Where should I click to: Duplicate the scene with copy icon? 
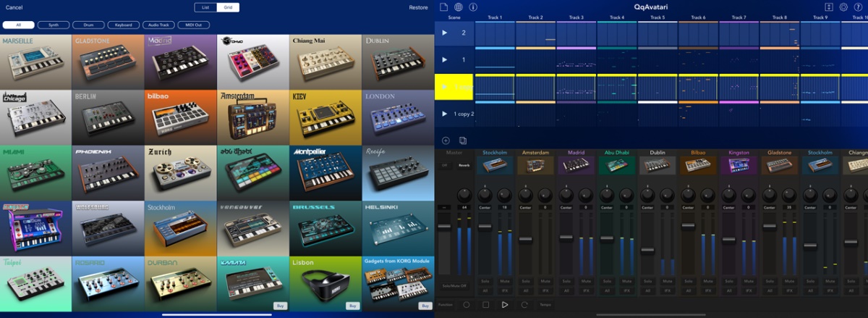(463, 140)
